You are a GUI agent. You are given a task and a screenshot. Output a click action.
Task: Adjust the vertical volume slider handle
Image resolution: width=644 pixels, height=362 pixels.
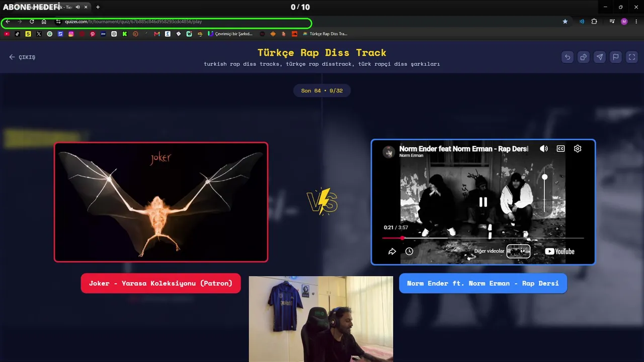click(x=544, y=177)
